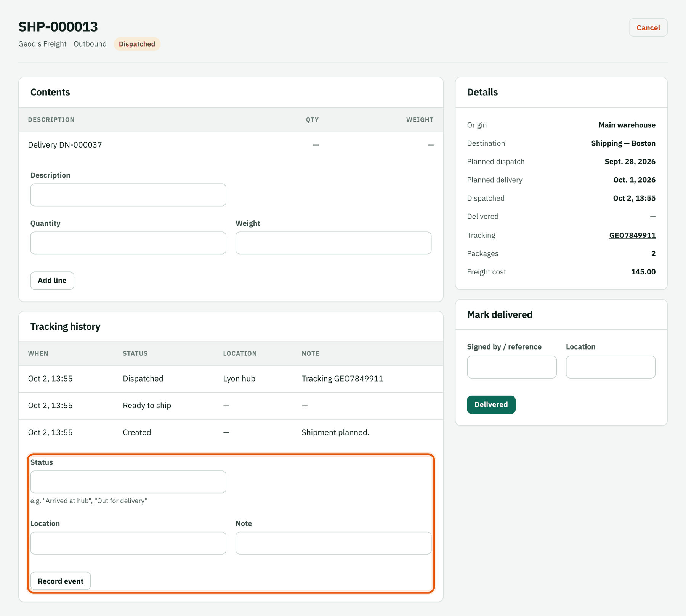
Task: Click the Geodis Freight carrier text
Action: [x=42, y=44]
